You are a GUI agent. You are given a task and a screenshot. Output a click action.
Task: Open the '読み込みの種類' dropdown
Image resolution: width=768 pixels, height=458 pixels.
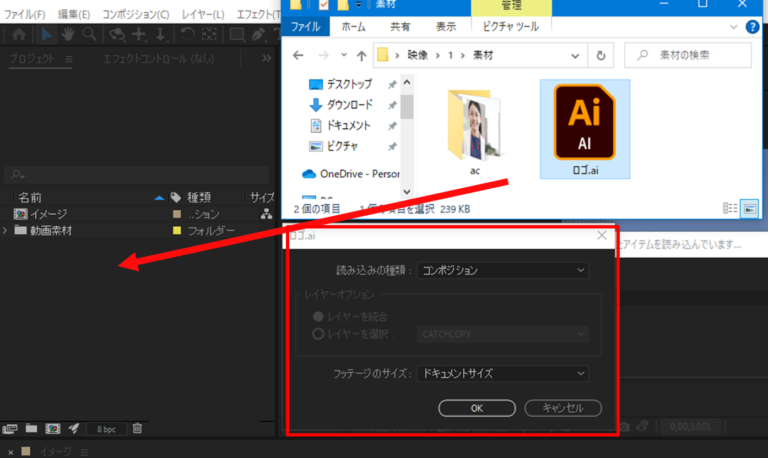(x=503, y=270)
